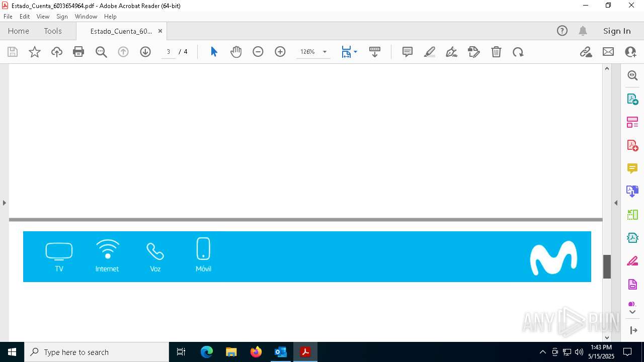
Task: Open the View menu
Action: 43,17
